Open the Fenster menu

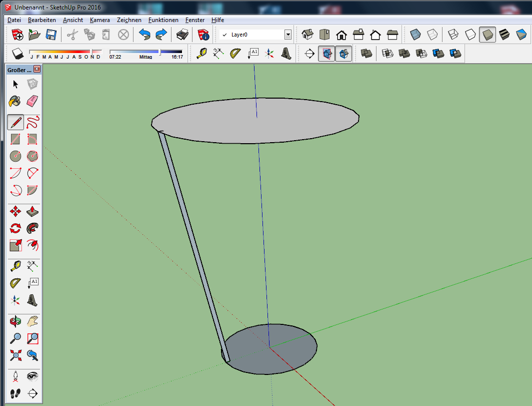coord(194,20)
